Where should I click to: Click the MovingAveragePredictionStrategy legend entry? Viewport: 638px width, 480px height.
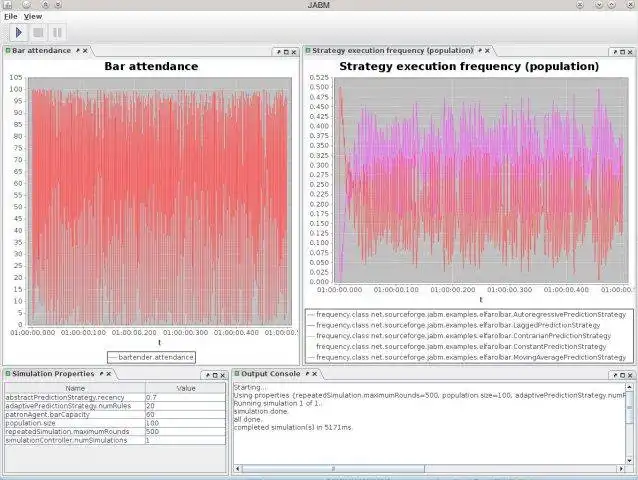(467, 357)
